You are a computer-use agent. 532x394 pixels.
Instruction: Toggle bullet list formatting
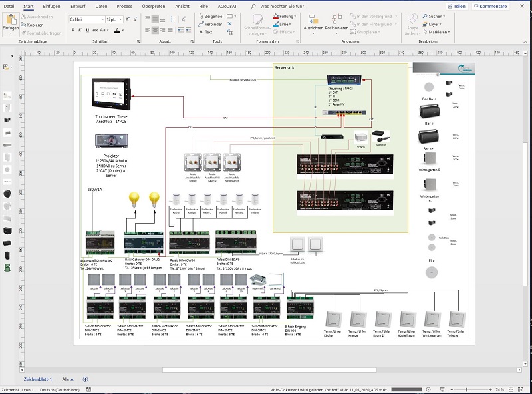point(173,19)
